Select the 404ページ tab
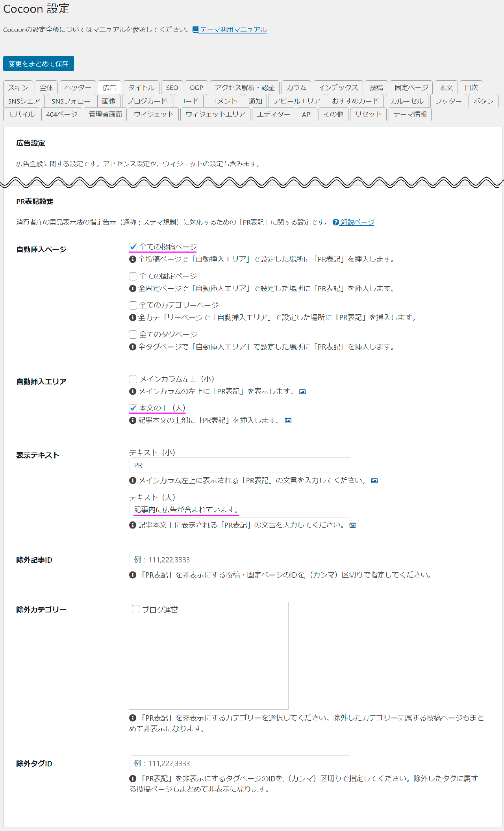The width and height of the screenshot is (504, 831). point(62,114)
